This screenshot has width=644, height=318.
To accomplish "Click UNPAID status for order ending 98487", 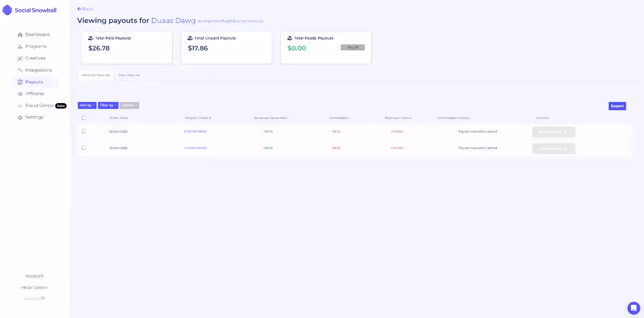I will [397, 131].
